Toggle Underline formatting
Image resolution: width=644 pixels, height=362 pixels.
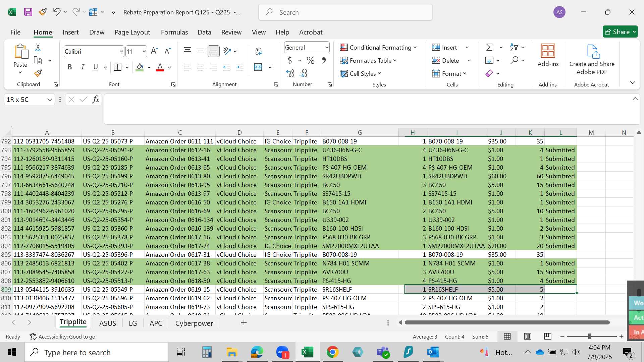pos(96,67)
